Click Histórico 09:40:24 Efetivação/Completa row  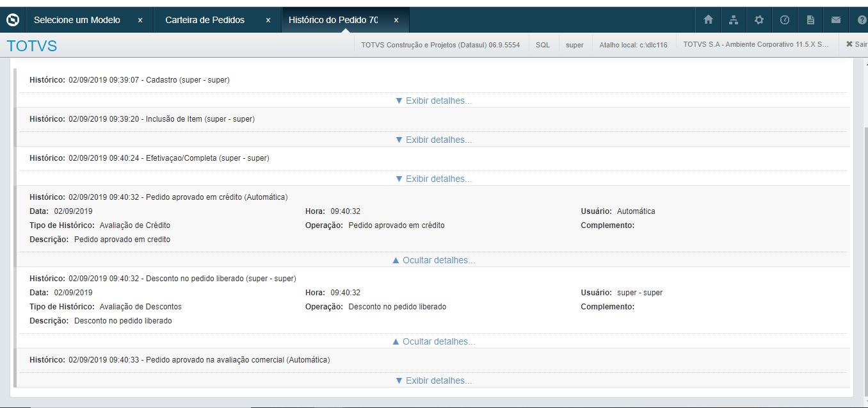click(149, 158)
